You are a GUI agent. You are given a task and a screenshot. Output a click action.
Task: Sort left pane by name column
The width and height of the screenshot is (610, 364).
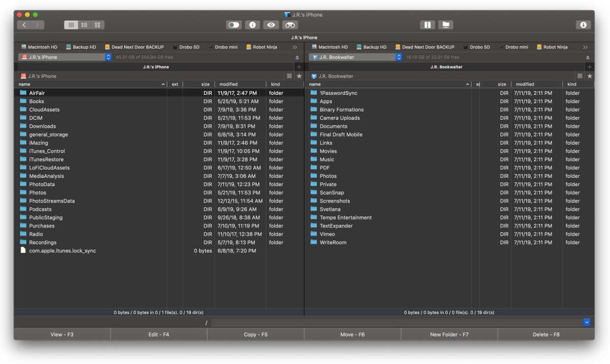(x=91, y=84)
